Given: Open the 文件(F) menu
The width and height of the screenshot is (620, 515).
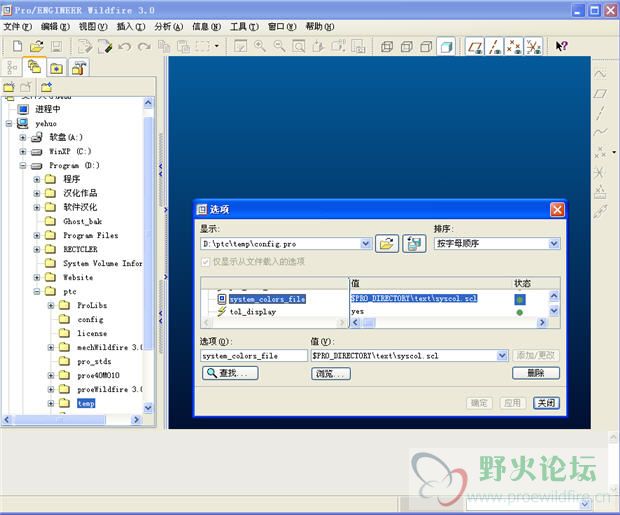Looking at the screenshot, I should 17,27.
